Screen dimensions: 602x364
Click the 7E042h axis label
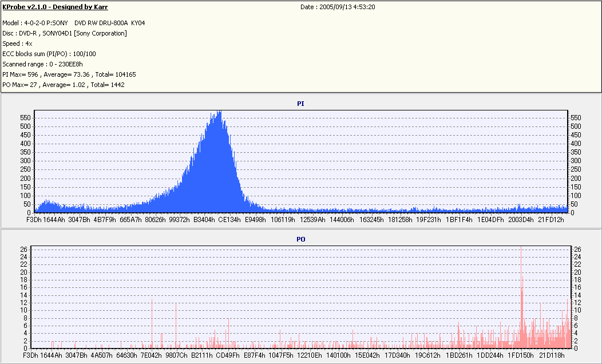(x=151, y=355)
